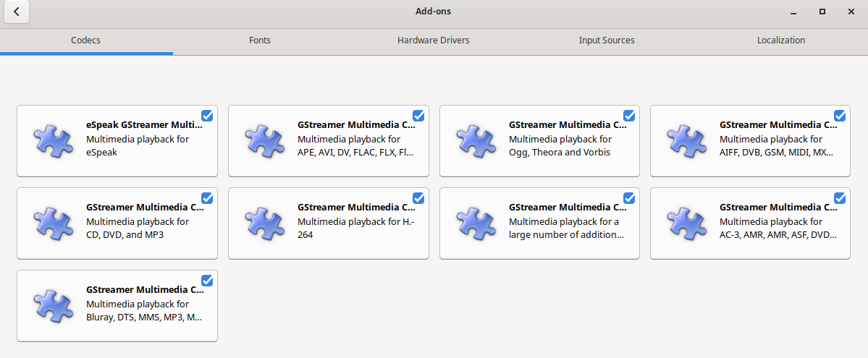Click puzzle icon of large number of additional card
The image size is (868, 358).
pos(476,223)
